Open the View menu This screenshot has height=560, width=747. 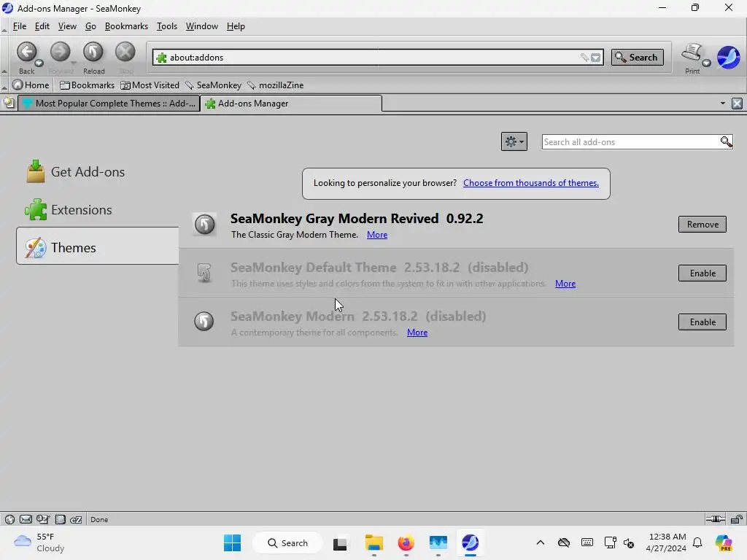click(x=67, y=26)
